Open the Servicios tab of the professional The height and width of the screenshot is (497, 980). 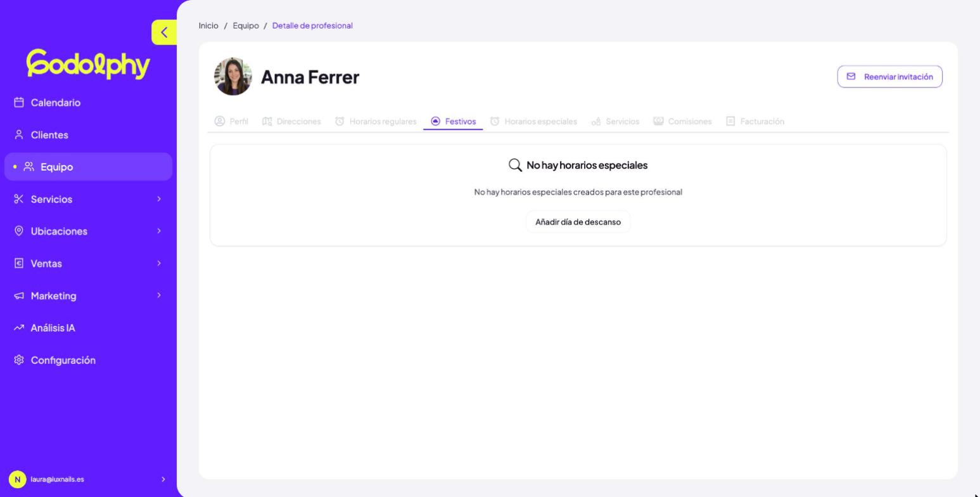tap(615, 121)
